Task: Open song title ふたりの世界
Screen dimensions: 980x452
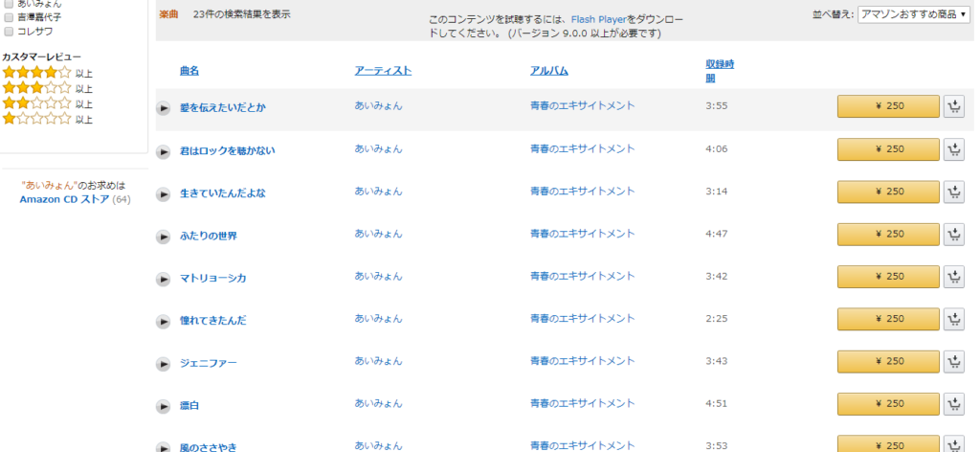Action: point(209,236)
